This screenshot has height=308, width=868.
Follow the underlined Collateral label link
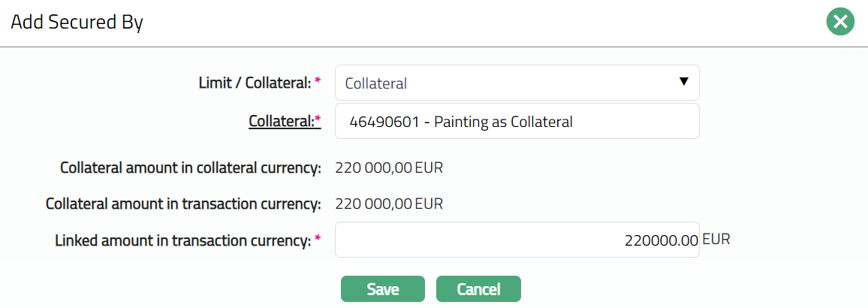(x=282, y=121)
